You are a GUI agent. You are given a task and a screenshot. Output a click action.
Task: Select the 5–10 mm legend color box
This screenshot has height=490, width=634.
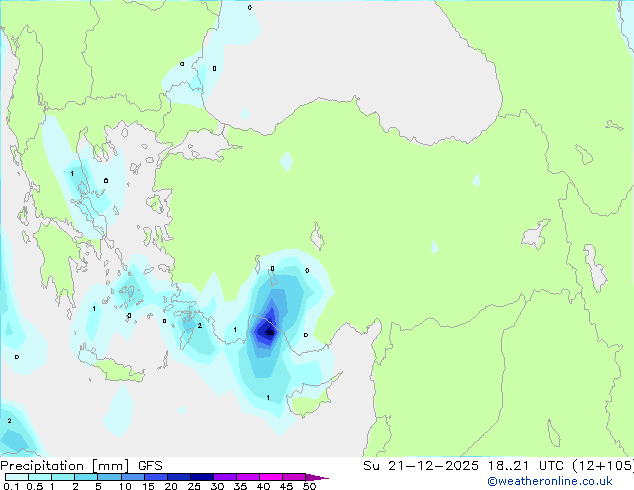click(x=109, y=477)
